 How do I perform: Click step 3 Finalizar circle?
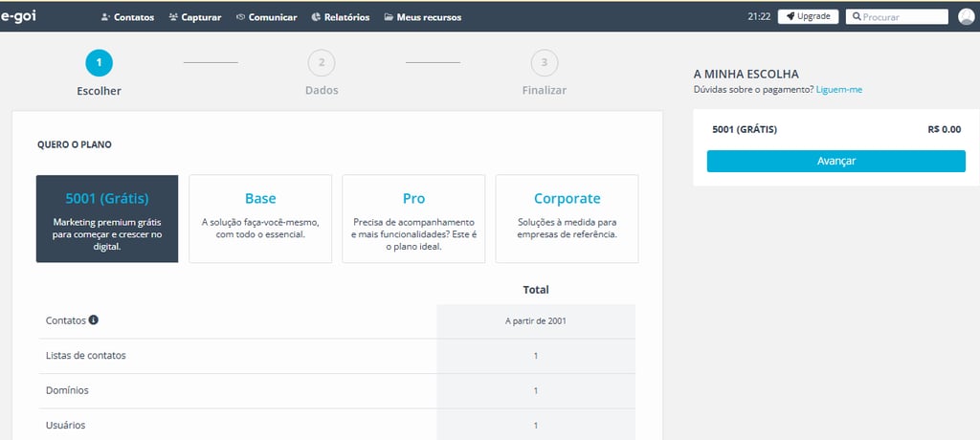545,62
